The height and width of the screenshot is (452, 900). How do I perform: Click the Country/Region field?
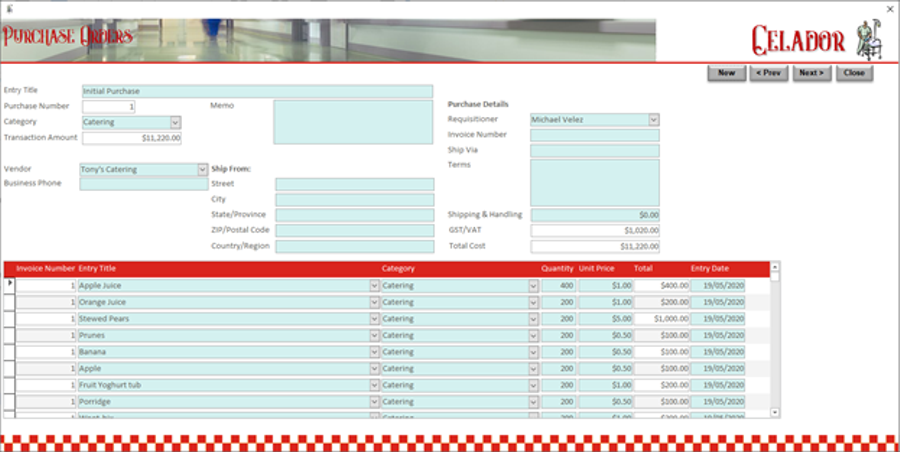355,246
